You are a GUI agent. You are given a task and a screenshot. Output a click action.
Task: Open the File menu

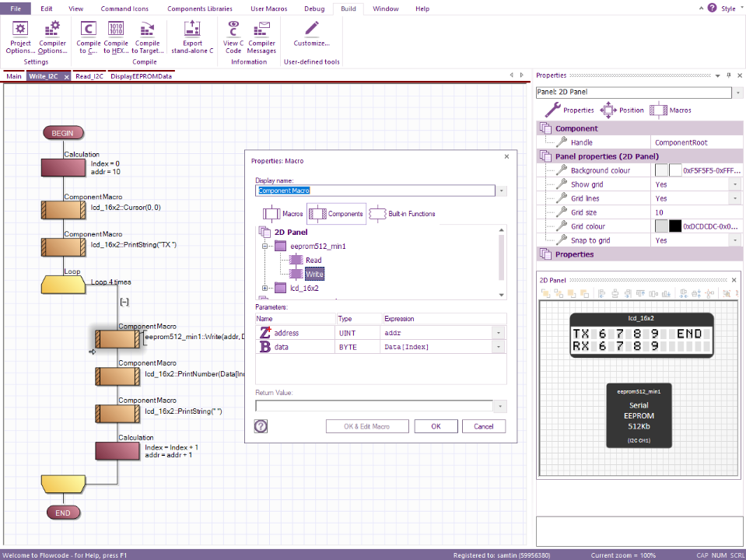[x=16, y=9]
